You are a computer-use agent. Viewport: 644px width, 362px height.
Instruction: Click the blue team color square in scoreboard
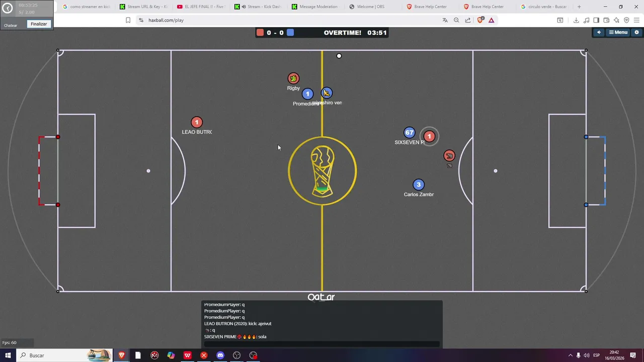click(x=290, y=33)
